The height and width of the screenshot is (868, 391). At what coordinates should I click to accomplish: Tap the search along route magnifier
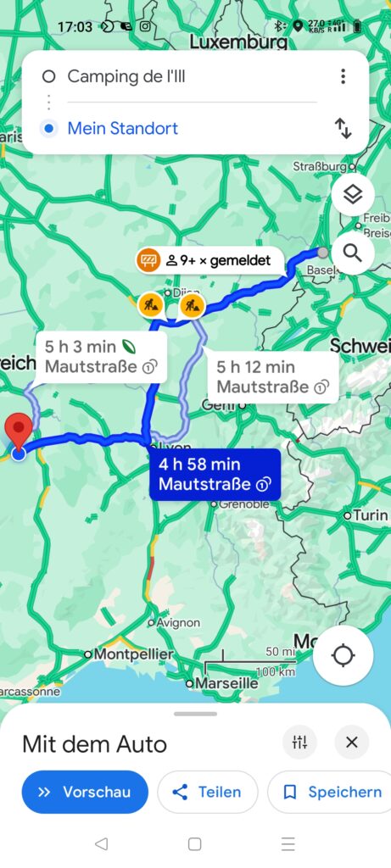pos(353,253)
